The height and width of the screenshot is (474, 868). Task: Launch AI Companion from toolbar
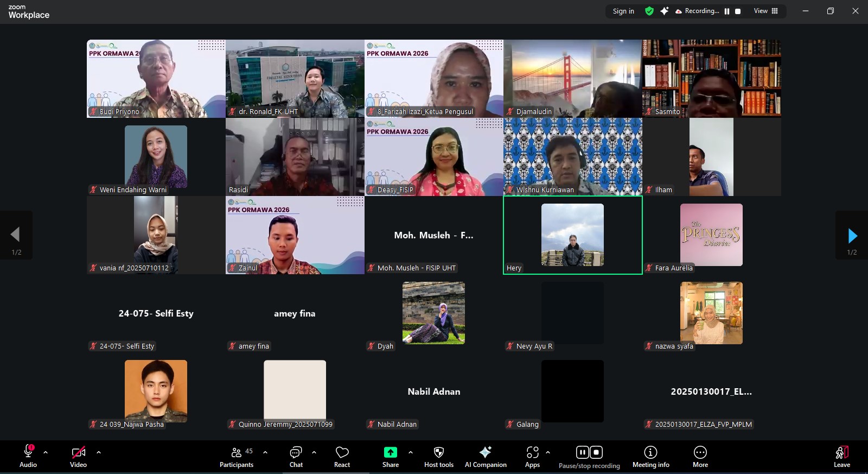click(486, 457)
